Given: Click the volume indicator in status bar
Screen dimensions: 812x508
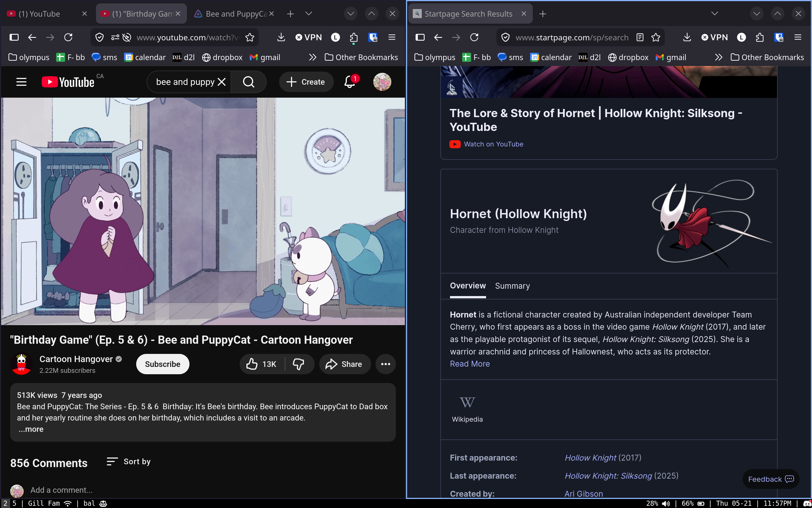Looking at the screenshot, I should tap(658, 503).
